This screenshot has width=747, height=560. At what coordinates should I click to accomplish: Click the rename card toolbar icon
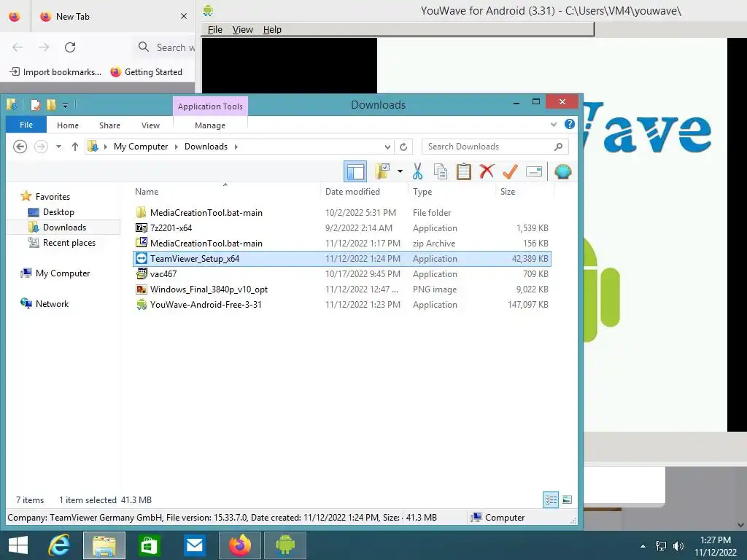[534, 171]
